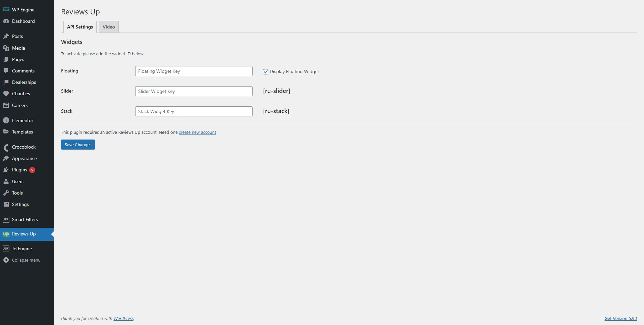Click the Plugins update count badge
This screenshot has height=325, width=644.
[32, 170]
